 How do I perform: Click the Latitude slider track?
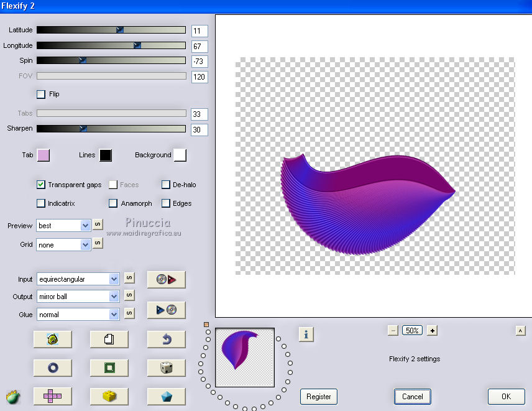point(111,30)
